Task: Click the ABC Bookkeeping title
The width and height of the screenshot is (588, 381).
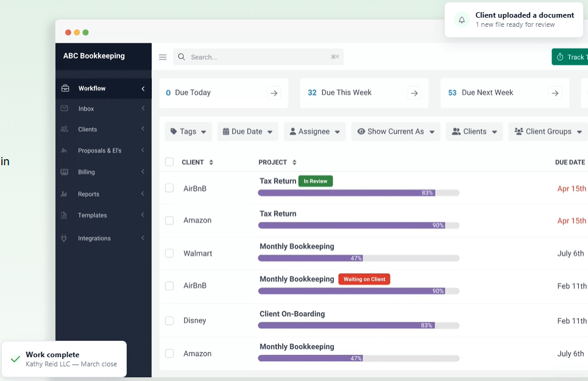Action: 94,56
